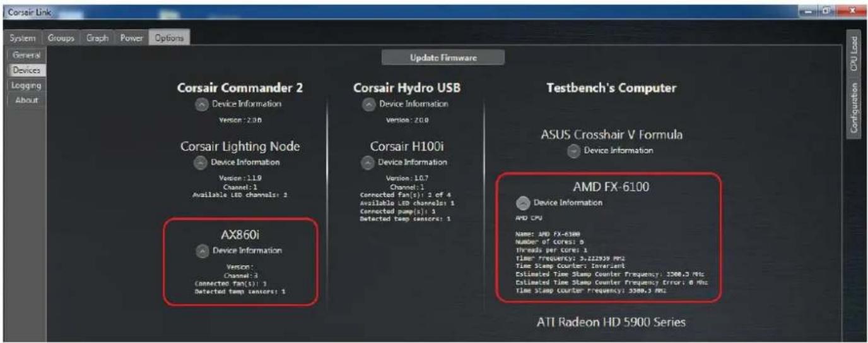Screen dimensions: 868x343
Task: Collapse Corsair Commander 2 device information
Action: click(202, 104)
